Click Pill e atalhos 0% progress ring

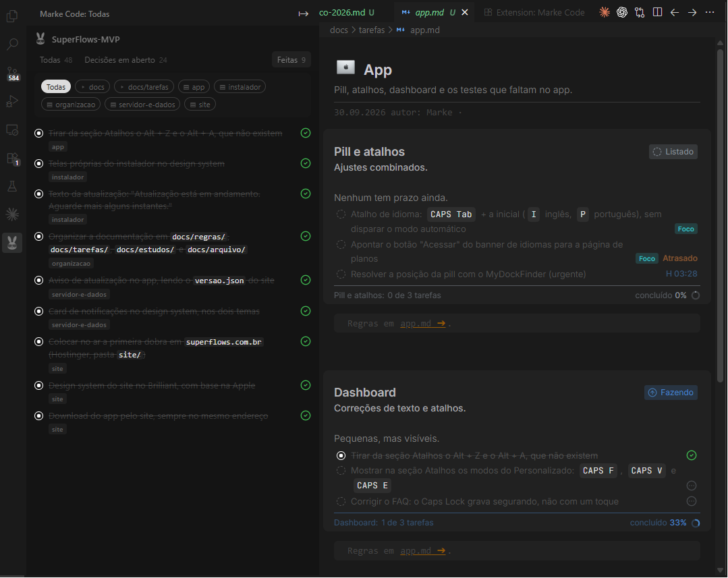[696, 295]
